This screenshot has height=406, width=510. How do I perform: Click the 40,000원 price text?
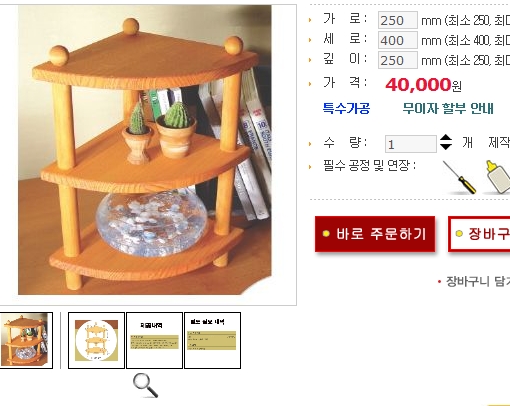pyautogui.click(x=423, y=85)
